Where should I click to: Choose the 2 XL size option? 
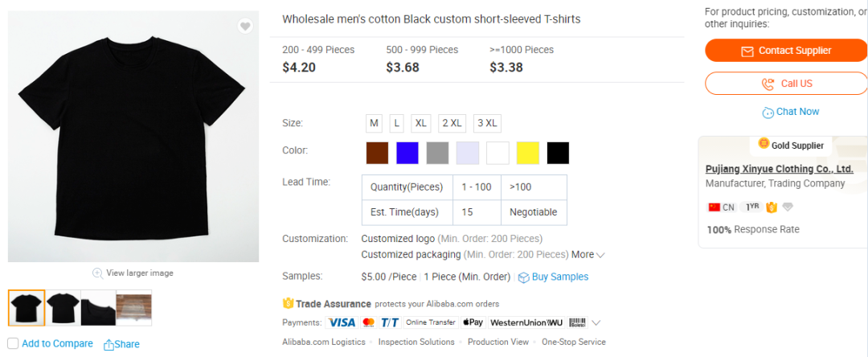[x=452, y=123]
